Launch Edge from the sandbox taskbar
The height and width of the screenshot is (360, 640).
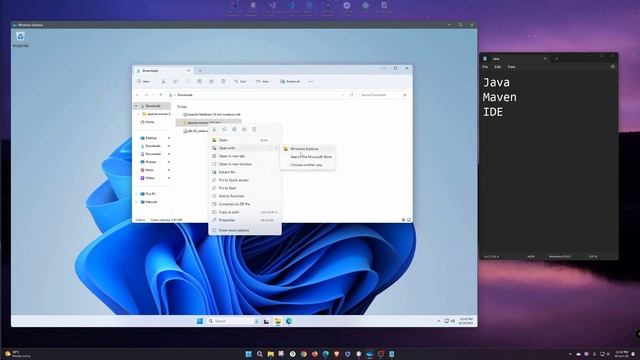[x=289, y=321]
